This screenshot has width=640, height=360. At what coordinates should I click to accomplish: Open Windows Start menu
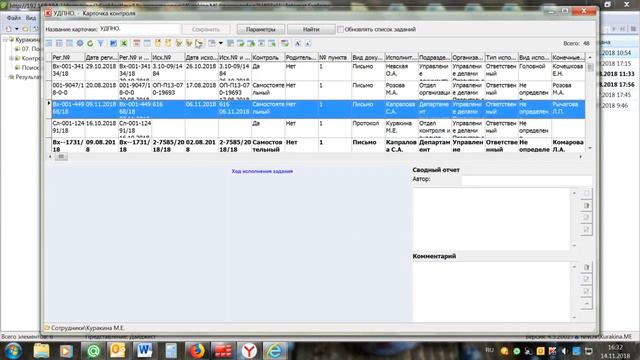click(x=13, y=351)
